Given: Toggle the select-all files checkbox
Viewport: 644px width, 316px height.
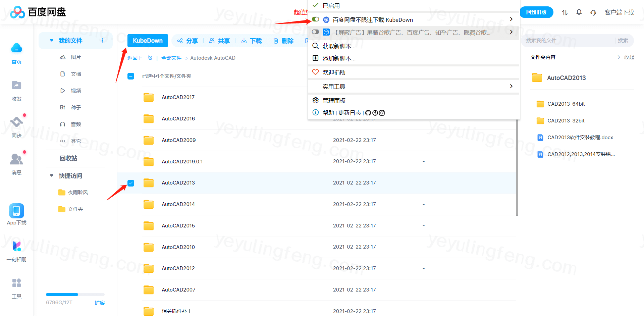Looking at the screenshot, I should point(131,76).
